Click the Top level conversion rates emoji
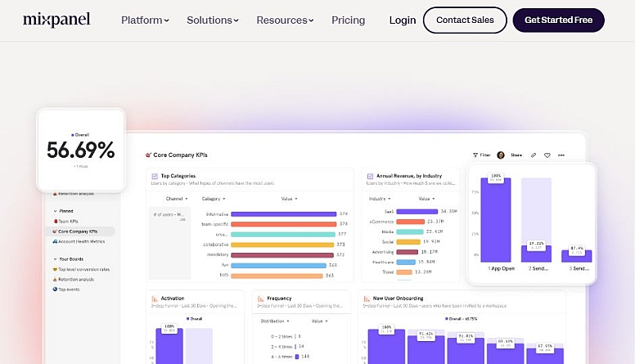Image resolution: width=635 pixels, height=364 pixels. [x=55, y=269]
